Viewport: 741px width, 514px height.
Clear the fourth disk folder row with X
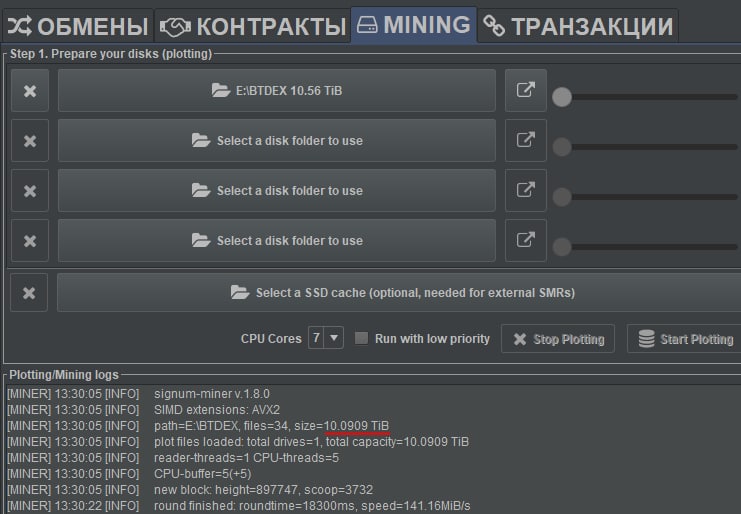[30, 241]
